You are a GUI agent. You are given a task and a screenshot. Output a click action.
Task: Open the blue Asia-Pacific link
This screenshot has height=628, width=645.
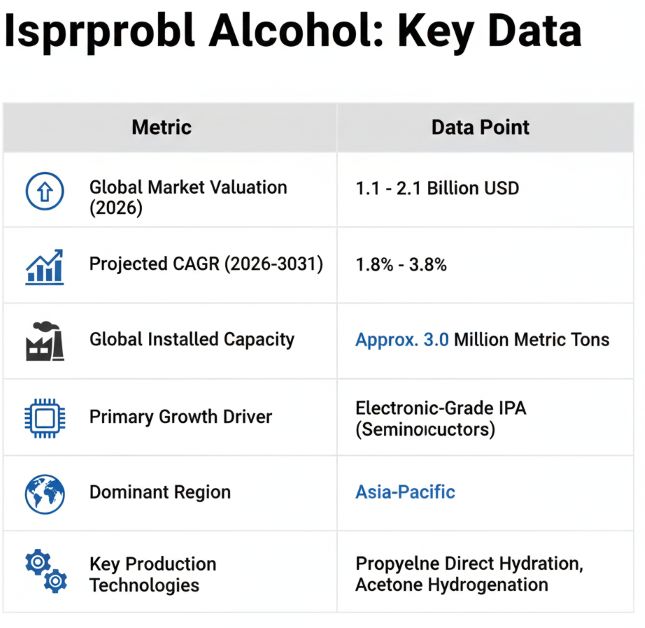pos(405,492)
